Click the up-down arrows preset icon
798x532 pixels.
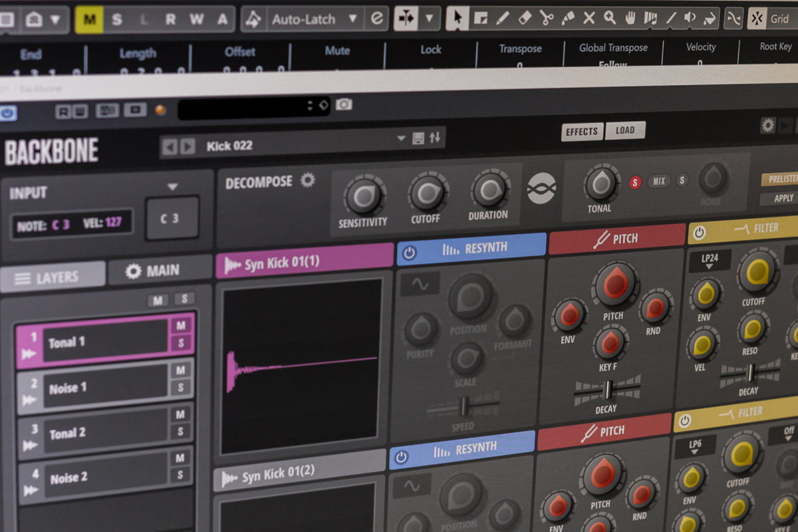tap(435, 138)
